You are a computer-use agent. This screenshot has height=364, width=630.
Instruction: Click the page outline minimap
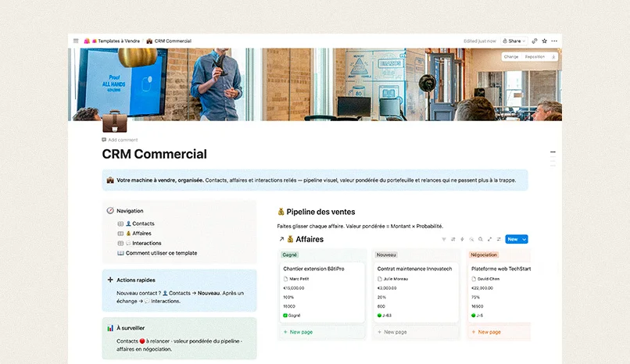point(553,159)
